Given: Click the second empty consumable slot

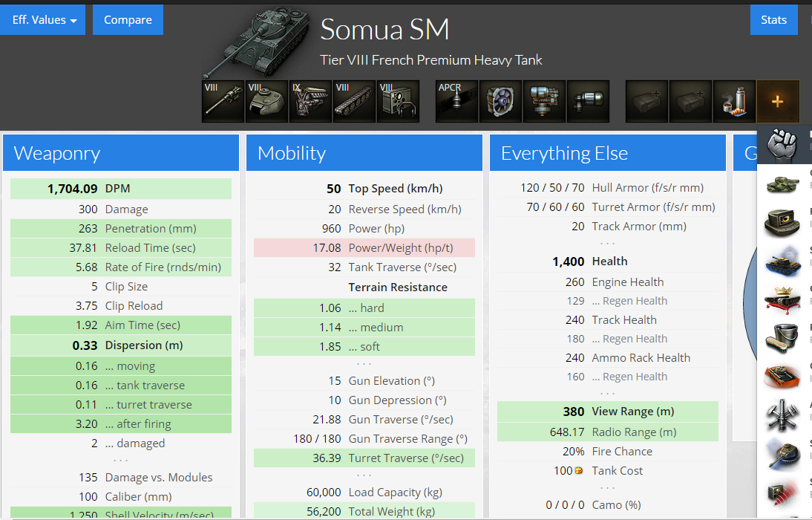Looking at the screenshot, I should 690,101.
